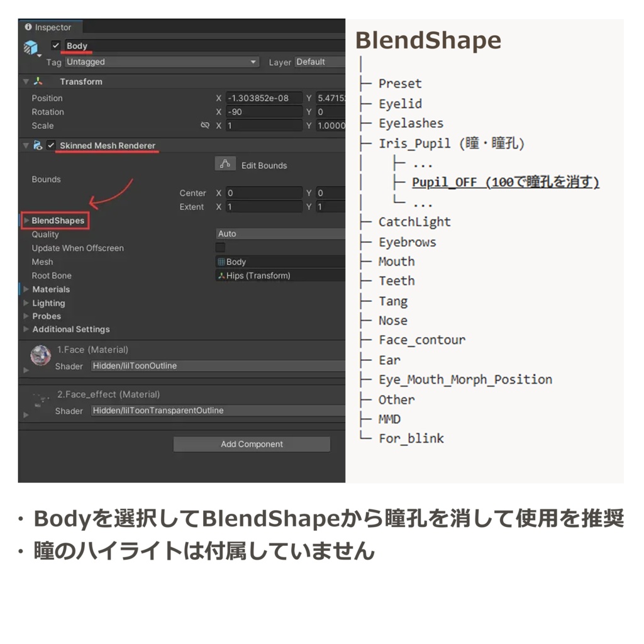Click the Other entry in the list
The height and width of the screenshot is (644, 644).
(397, 399)
